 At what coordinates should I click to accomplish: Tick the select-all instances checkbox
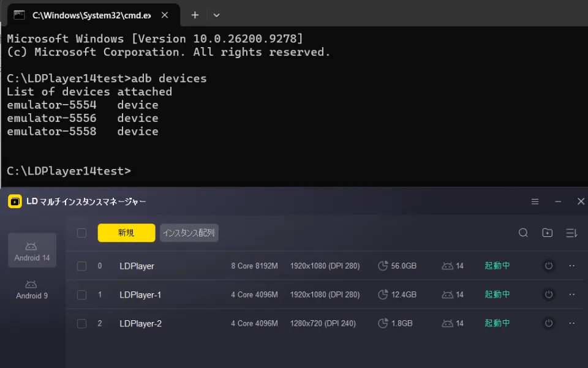click(x=81, y=233)
